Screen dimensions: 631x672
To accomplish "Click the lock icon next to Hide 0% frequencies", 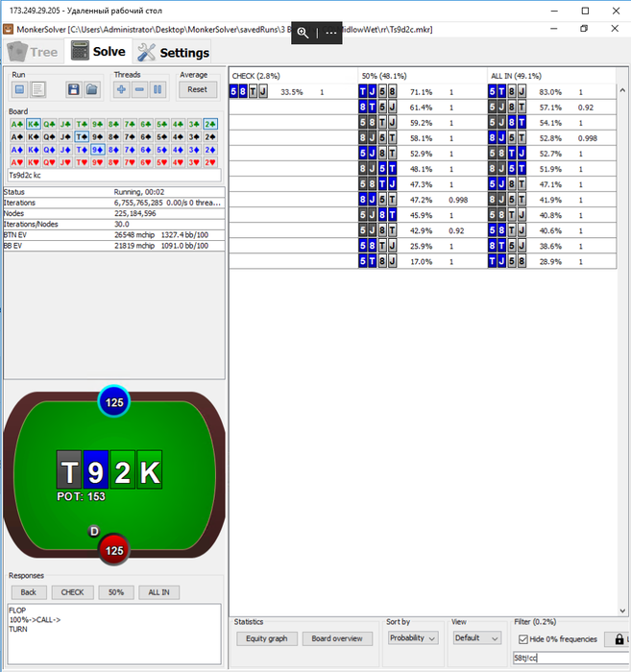I will (x=619, y=639).
